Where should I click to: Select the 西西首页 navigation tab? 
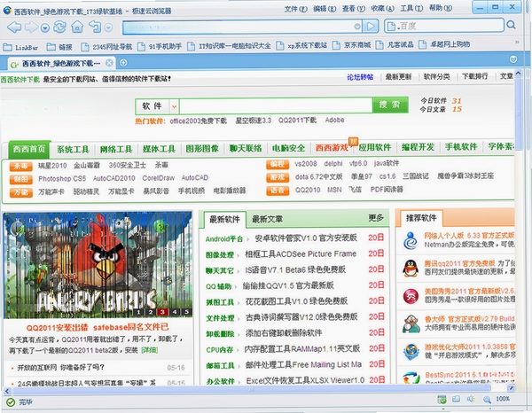(x=29, y=149)
